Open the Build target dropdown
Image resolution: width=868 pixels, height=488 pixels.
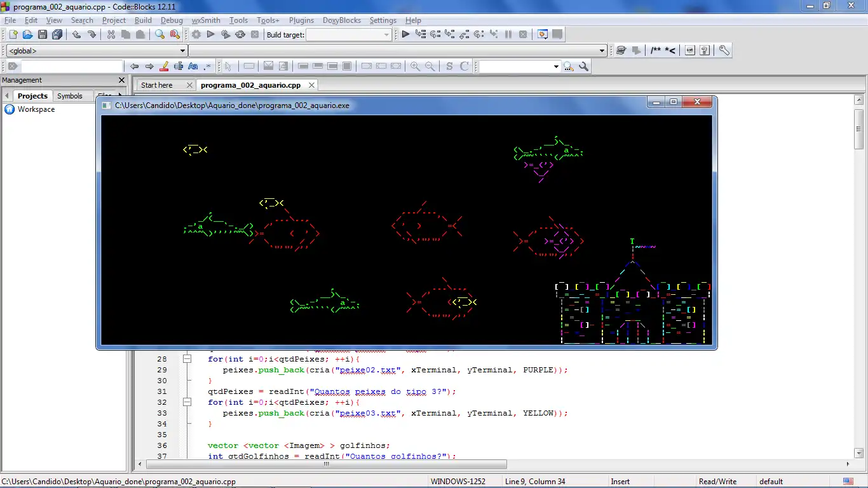pyautogui.click(x=348, y=35)
